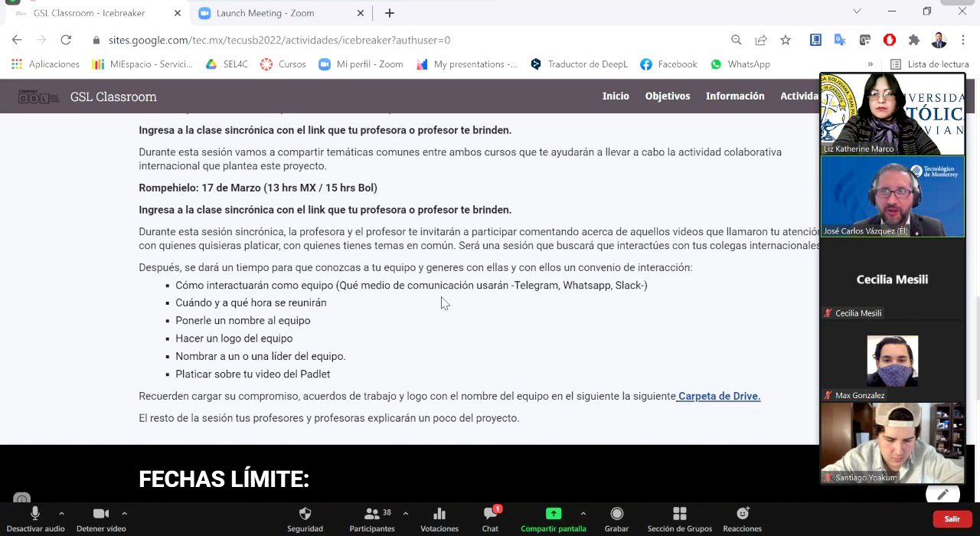This screenshot has width=980, height=536.
Task: Open Sección de Grupos breakout rooms
Action: (x=679, y=515)
